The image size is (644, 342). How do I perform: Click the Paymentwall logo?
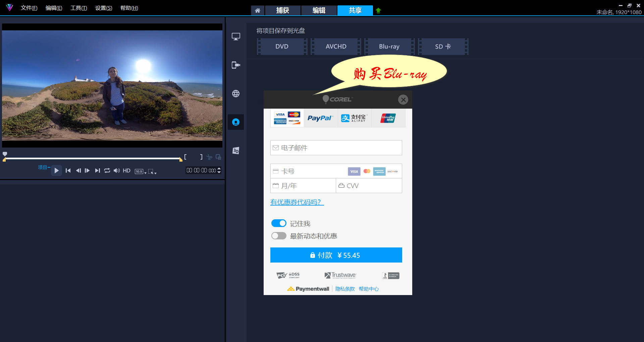point(308,289)
